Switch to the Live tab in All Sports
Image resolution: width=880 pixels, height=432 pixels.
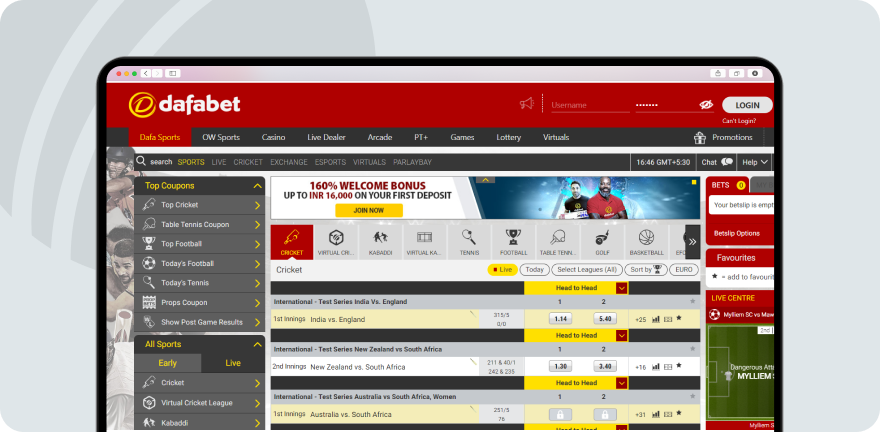(233, 363)
